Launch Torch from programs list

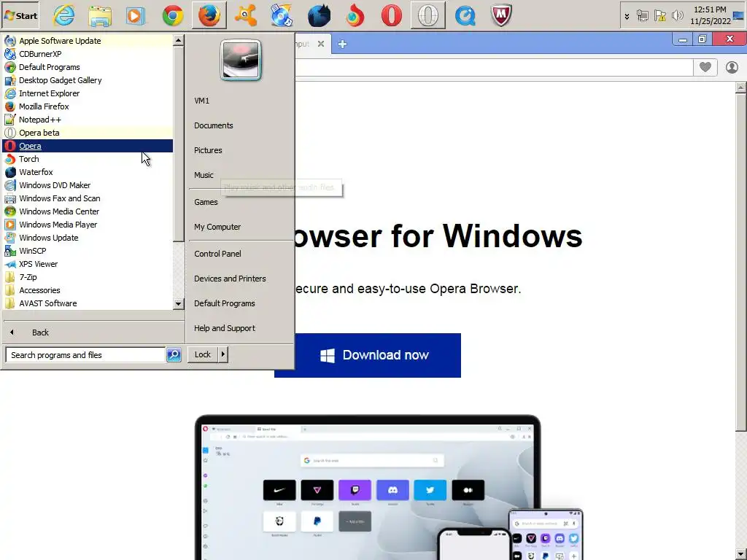click(x=88, y=159)
